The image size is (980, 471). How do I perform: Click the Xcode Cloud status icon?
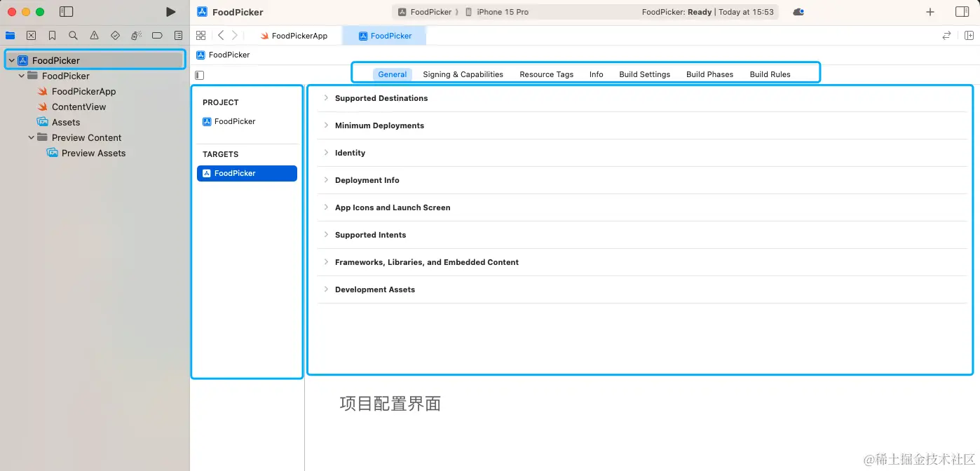coord(798,12)
